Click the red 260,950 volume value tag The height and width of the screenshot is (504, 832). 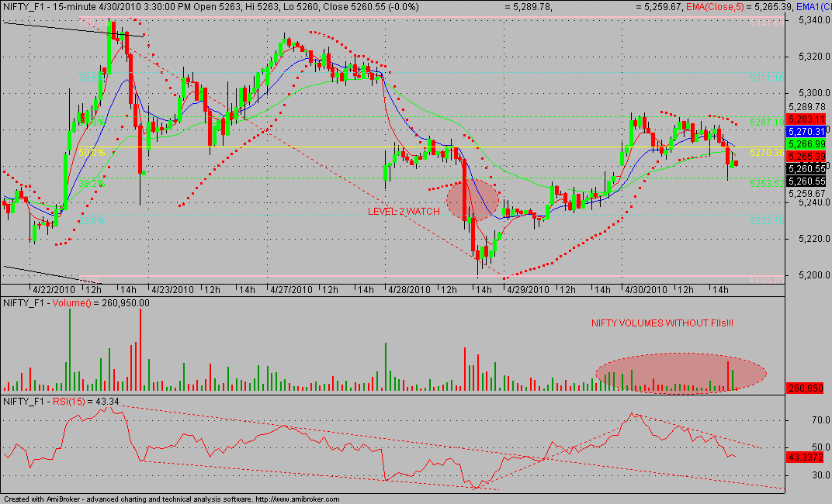click(806, 388)
